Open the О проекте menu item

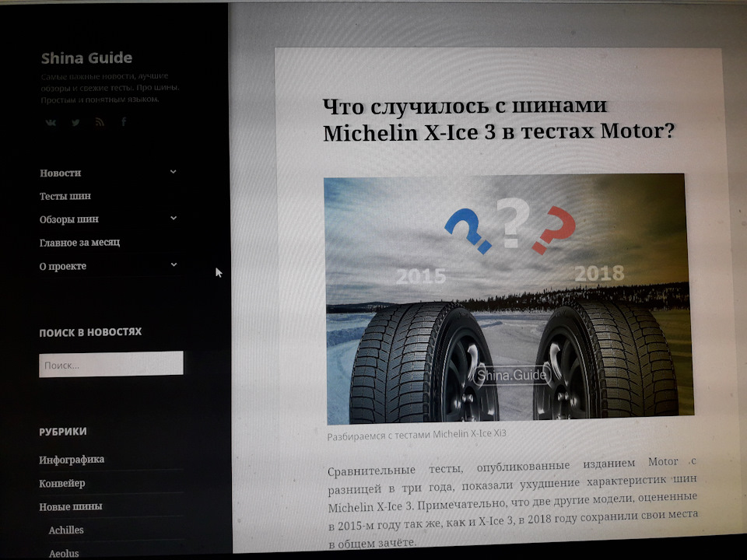(63, 266)
